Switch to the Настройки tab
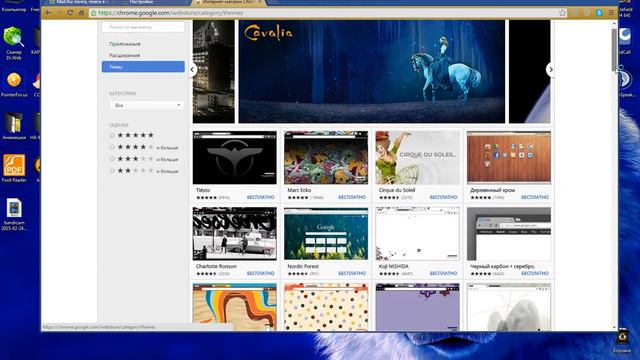The width and height of the screenshot is (640, 360). click(x=141, y=2)
